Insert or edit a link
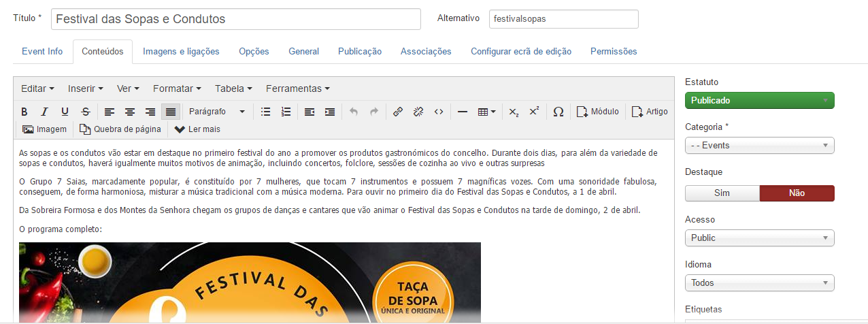The height and width of the screenshot is (324, 868). click(x=398, y=112)
